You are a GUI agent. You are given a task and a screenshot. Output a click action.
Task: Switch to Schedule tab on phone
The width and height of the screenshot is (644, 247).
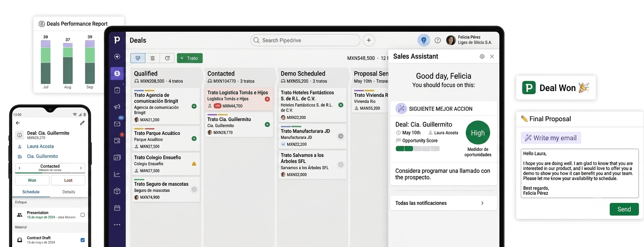[31, 192]
